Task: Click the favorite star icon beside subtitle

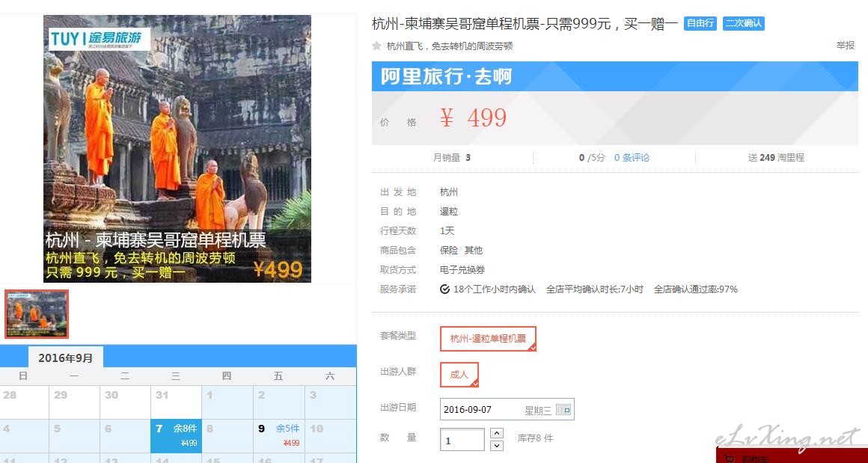Action: (x=377, y=46)
